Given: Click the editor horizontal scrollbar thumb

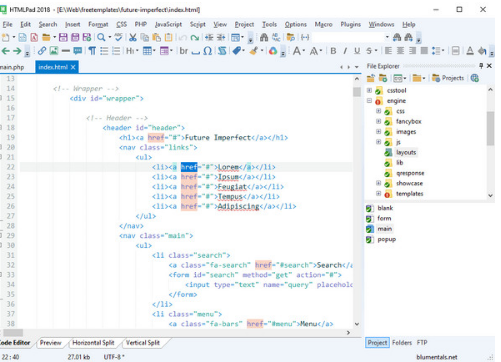Looking at the screenshot, I should coord(13,332).
